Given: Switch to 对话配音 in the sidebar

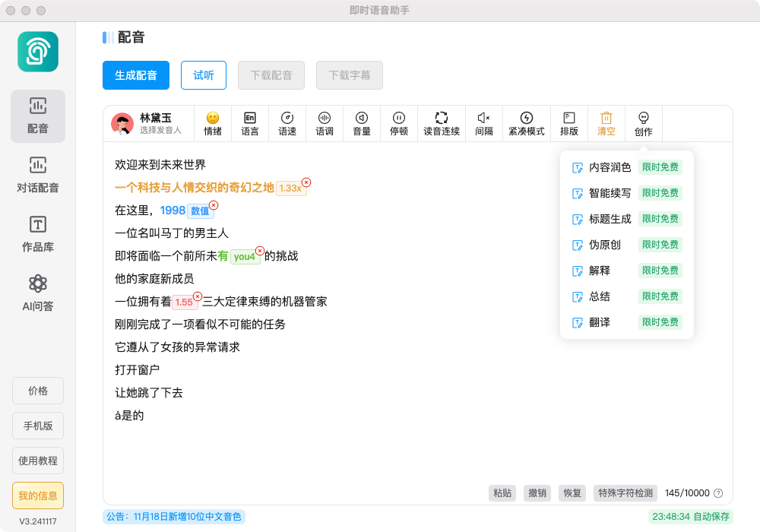Looking at the screenshot, I should pos(38,174).
